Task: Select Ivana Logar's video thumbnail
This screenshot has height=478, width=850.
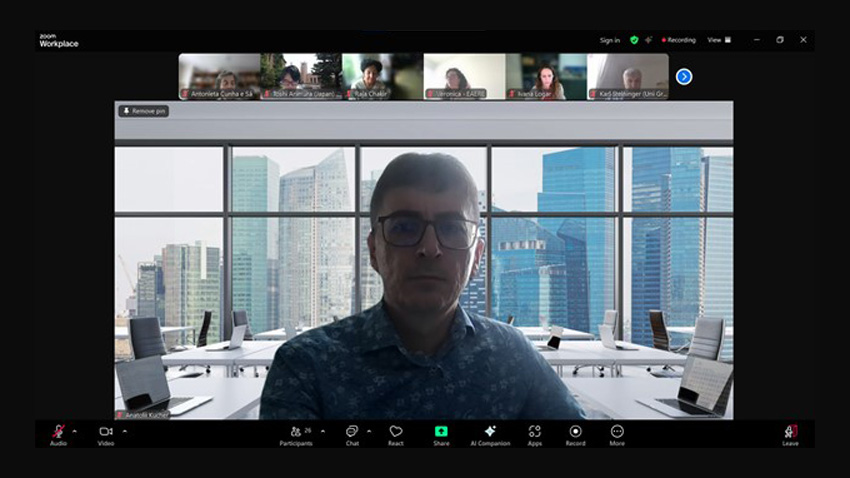Action: pyautogui.click(x=545, y=76)
